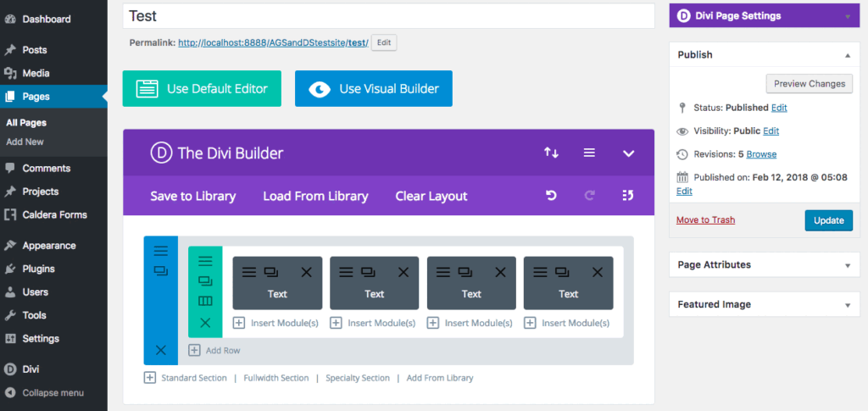Click Clear Layout

point(431,196)
